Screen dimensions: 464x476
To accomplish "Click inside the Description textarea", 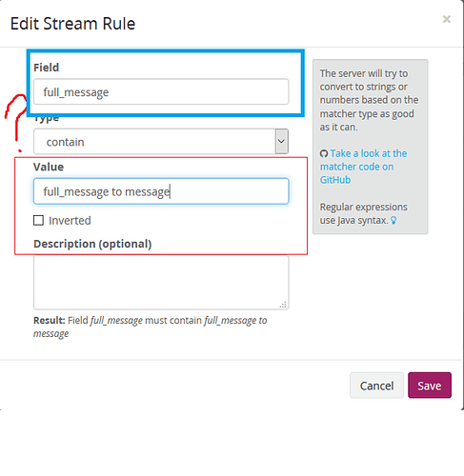I will click(x=161, y=283).
